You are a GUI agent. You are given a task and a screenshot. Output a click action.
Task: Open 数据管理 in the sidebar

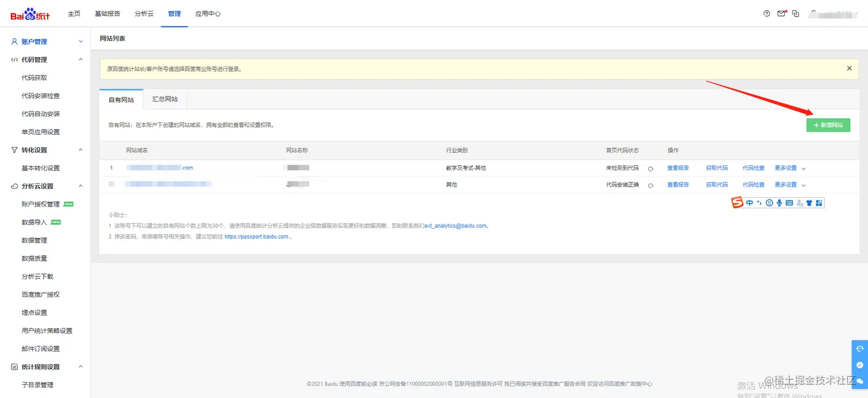coord(34,240)
